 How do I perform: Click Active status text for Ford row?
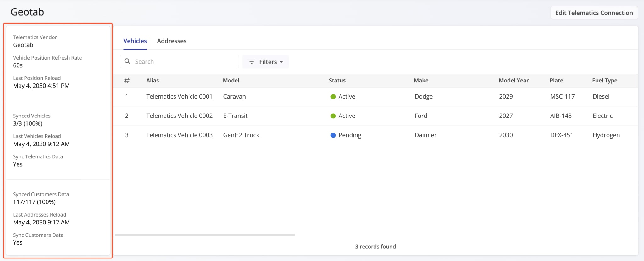click(347, 116)
